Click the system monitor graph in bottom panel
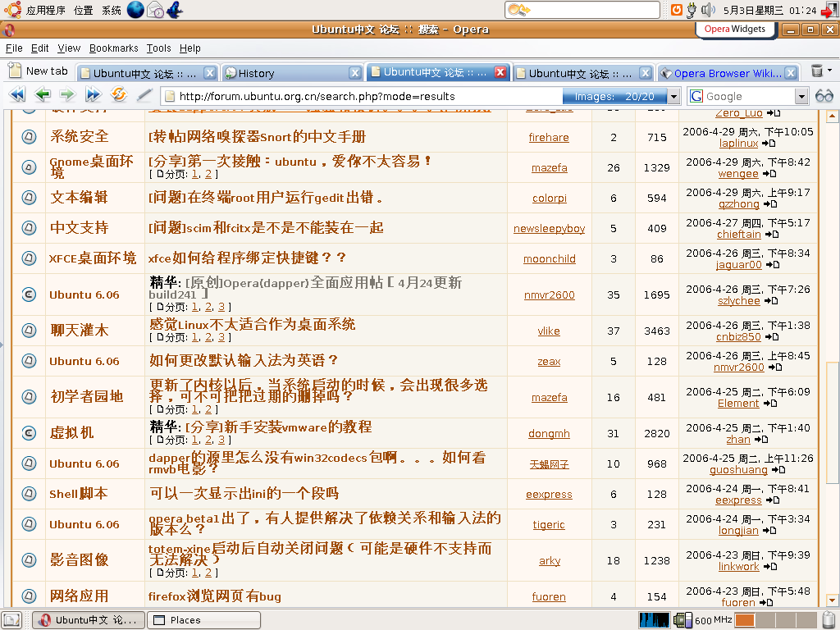The width and height of the screenshot is (840, 630). point(654,620)
